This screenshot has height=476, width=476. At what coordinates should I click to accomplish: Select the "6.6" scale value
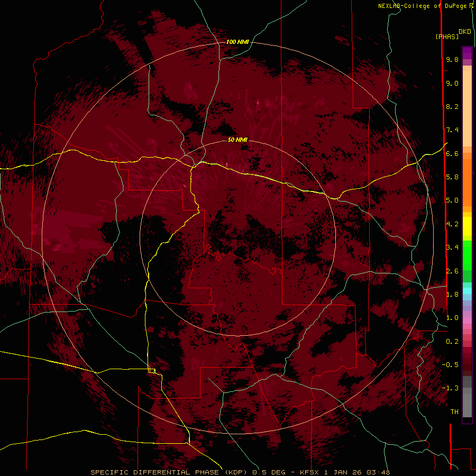(x=452, y=154)
